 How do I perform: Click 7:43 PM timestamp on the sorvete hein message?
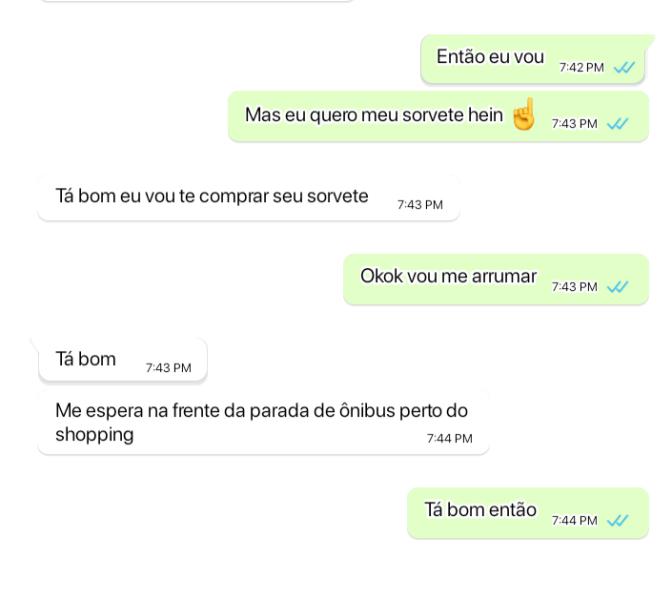point(574,124)
